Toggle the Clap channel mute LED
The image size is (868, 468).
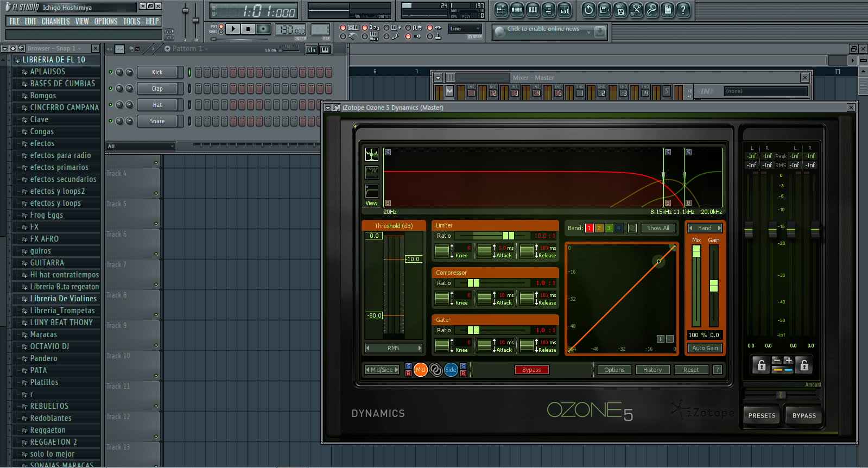pyautogui.click(x=111, y=88)
